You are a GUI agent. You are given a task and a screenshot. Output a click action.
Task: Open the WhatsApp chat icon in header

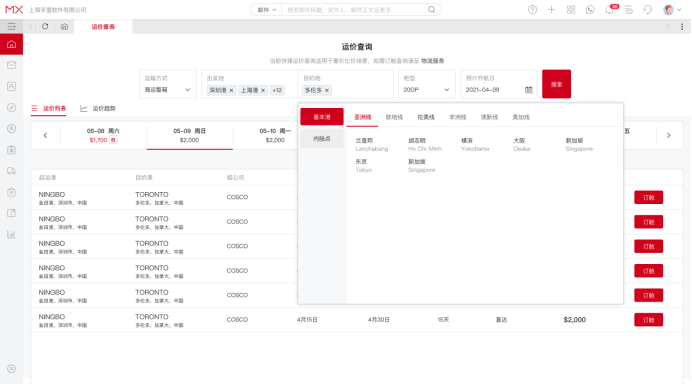(x=590, y=10)
